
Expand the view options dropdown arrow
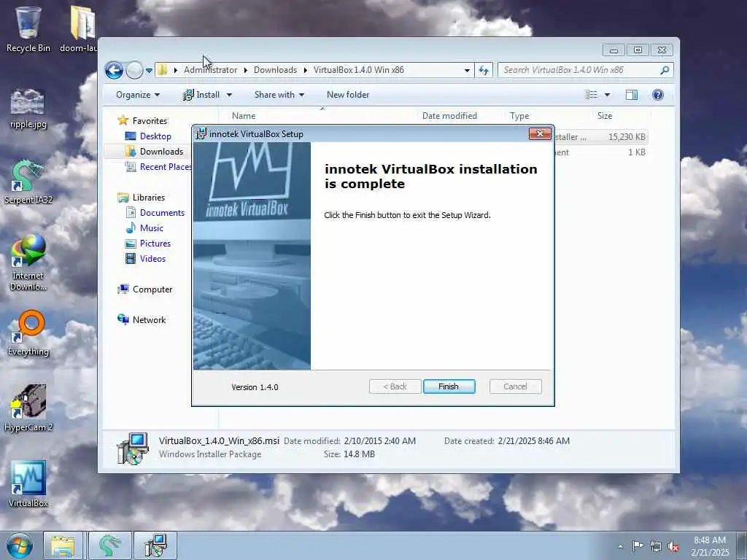click(x=607, y=95)
